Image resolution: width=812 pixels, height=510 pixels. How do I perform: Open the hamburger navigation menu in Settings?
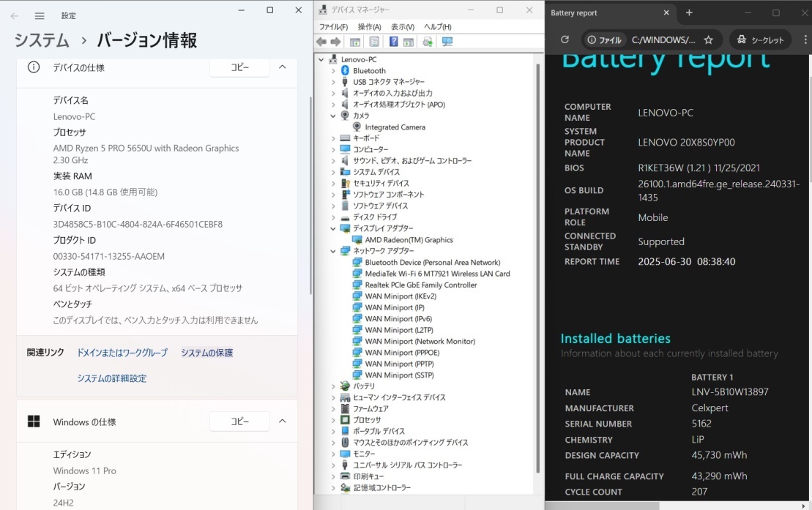[x=40, y=16]
